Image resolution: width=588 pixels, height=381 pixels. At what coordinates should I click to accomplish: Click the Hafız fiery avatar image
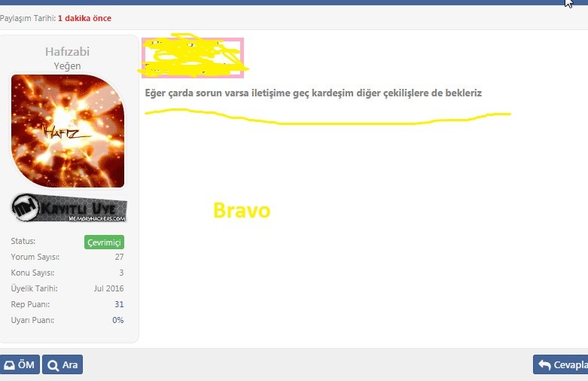pos(68,130)
